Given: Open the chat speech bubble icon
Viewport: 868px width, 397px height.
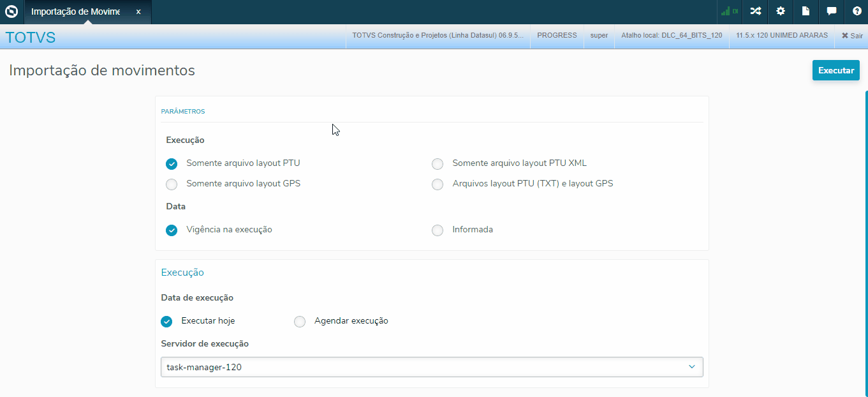Looking at the screenshot, I should [832, 11].
